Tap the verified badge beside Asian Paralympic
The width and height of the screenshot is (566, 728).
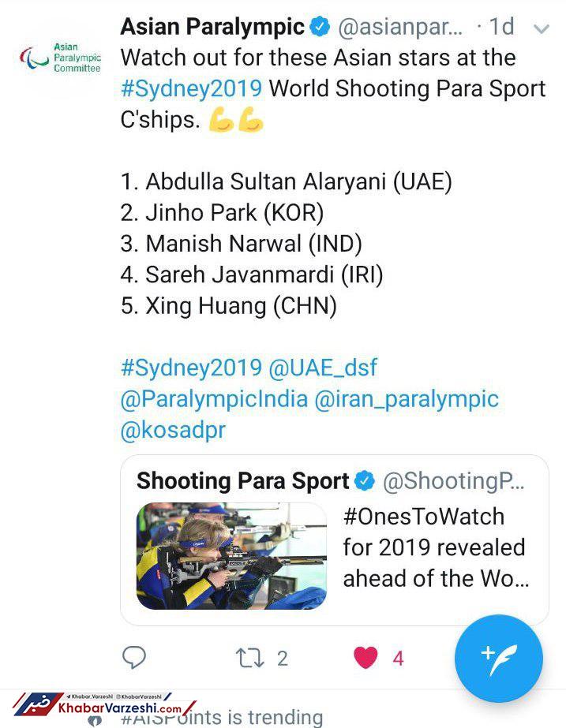319,28
